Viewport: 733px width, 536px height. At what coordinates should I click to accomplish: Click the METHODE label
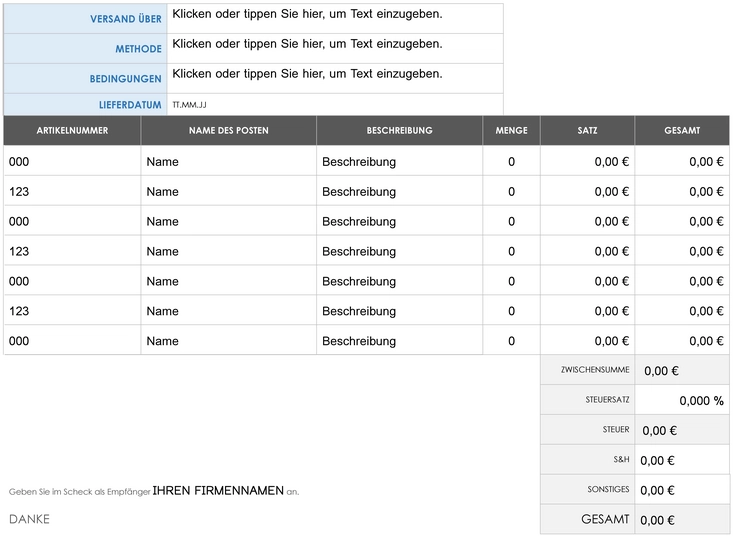pos(138,49)
